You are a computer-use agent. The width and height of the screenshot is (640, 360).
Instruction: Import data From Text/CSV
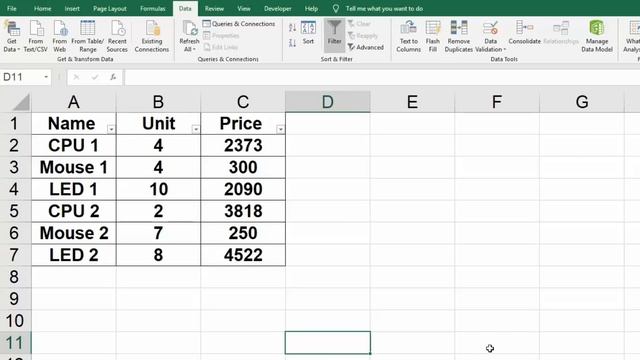[x=36, y=37]
